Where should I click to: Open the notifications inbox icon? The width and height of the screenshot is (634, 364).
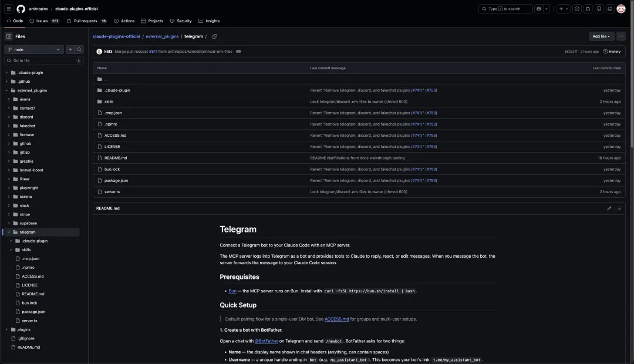coord(609,9)
